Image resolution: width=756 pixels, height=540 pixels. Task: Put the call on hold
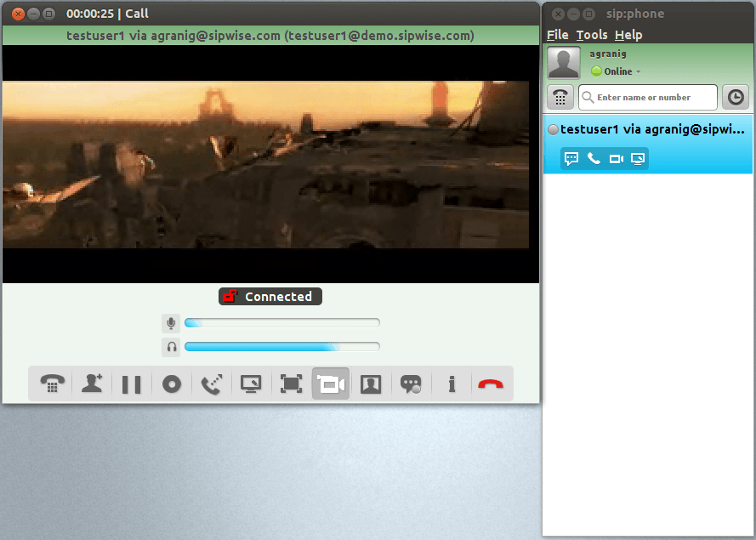tap(131, 384)
